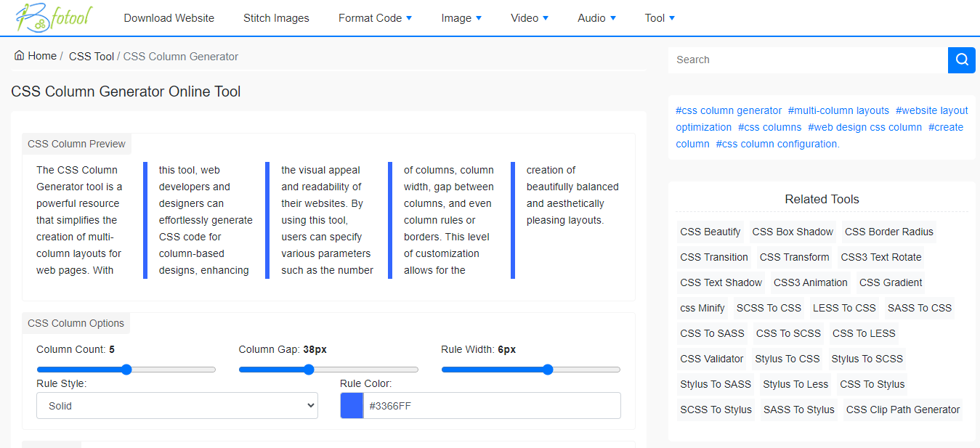This screenshot has width=980, height=448.
Task: Open the SCSS To CSS converter
Action: tap(769, 308)
